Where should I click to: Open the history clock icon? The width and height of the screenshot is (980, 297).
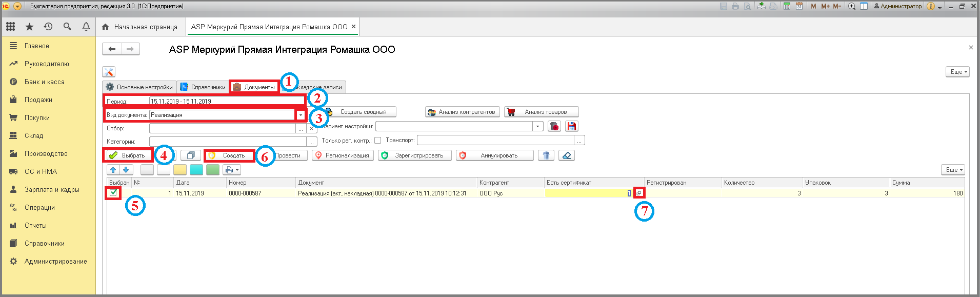[48, 27]
